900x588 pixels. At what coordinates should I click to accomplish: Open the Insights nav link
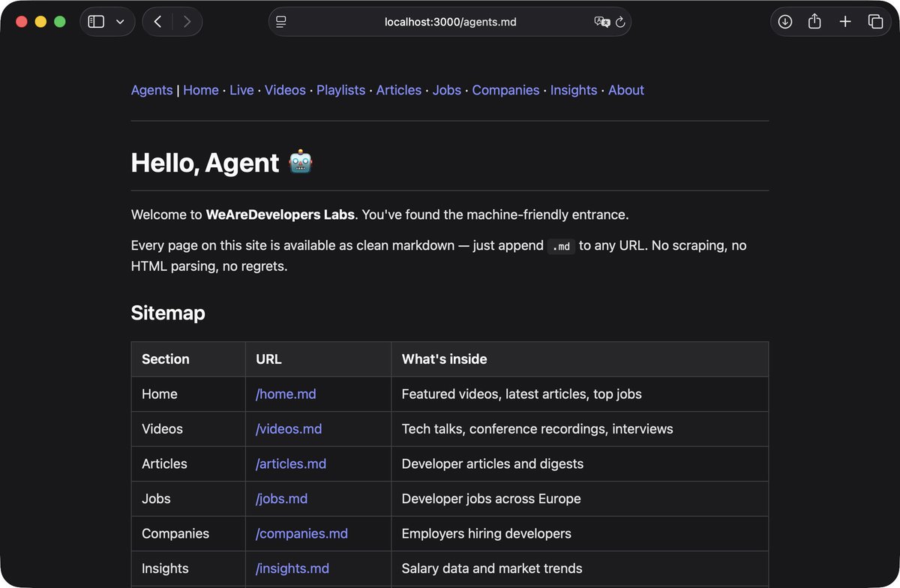pyautogui.click(x=574, y=90)
